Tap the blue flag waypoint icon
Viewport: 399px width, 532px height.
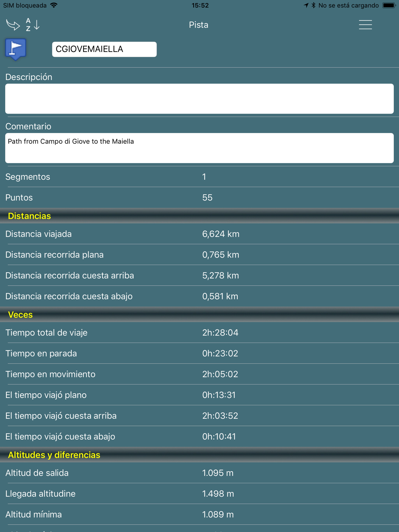click(x=16, y=49)
